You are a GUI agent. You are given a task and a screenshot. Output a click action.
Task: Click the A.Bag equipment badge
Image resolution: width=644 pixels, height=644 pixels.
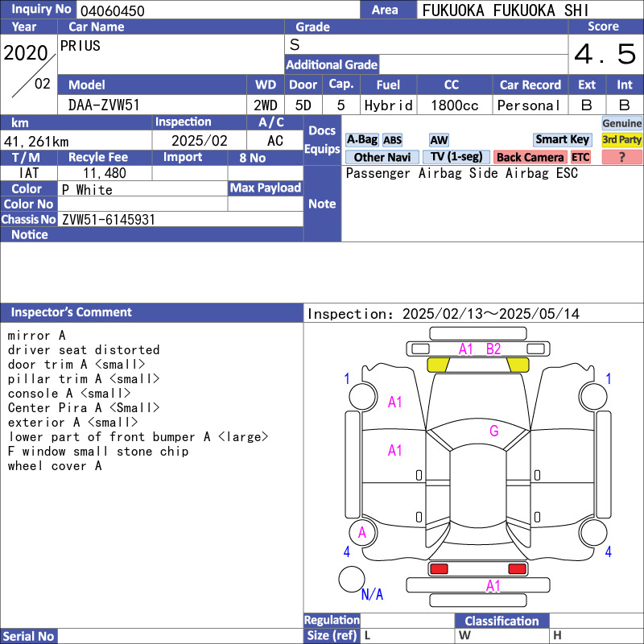pos(361,140)
